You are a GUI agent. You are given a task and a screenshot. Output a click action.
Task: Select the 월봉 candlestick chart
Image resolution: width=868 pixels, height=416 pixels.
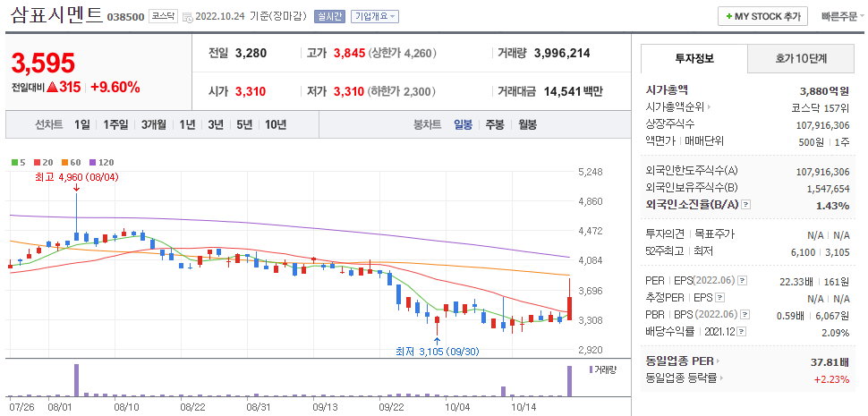click(x=528, y=124)
